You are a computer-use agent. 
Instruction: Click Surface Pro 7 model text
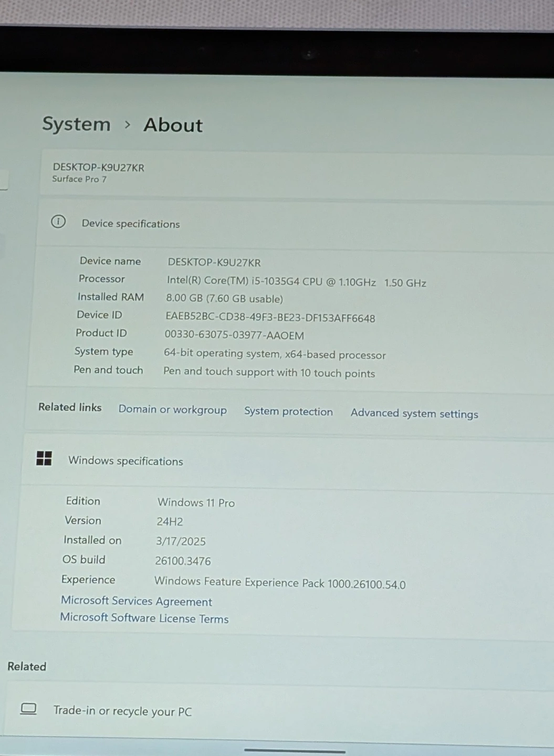[x=79, y=179]
